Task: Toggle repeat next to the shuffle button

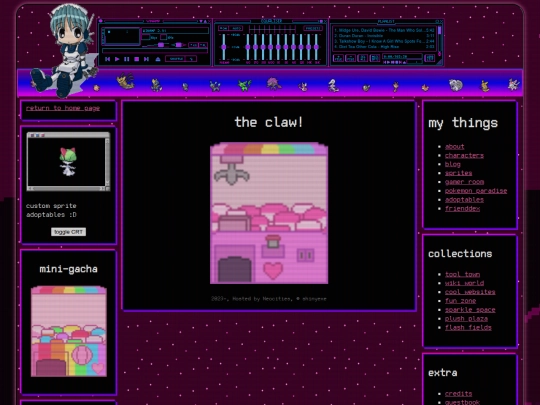Action: click(x=191, y=59)
